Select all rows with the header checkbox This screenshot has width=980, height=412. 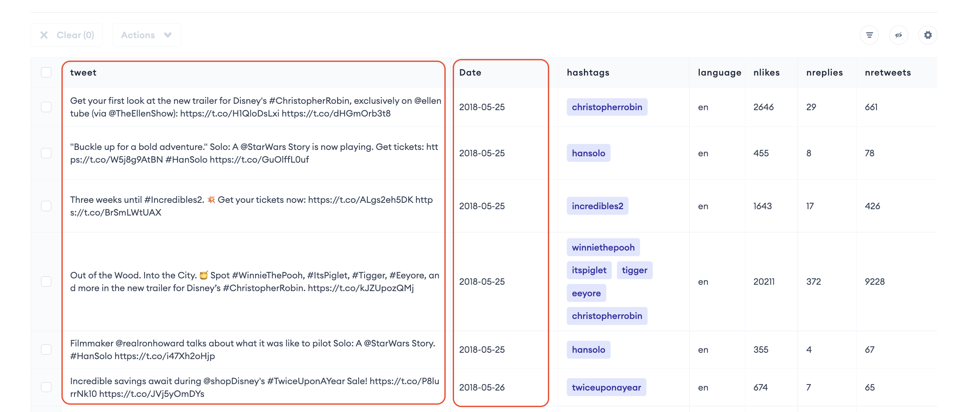(x=46, y=72)
